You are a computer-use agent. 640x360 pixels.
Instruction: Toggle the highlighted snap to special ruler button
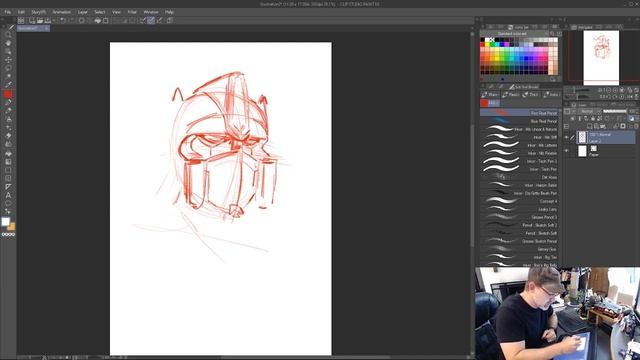151,20
